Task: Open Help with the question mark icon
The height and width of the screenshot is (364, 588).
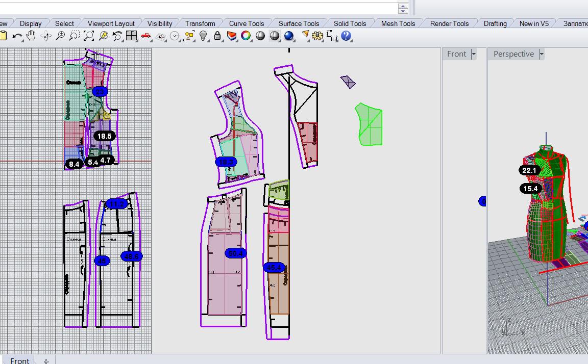Action: [347, 36]
